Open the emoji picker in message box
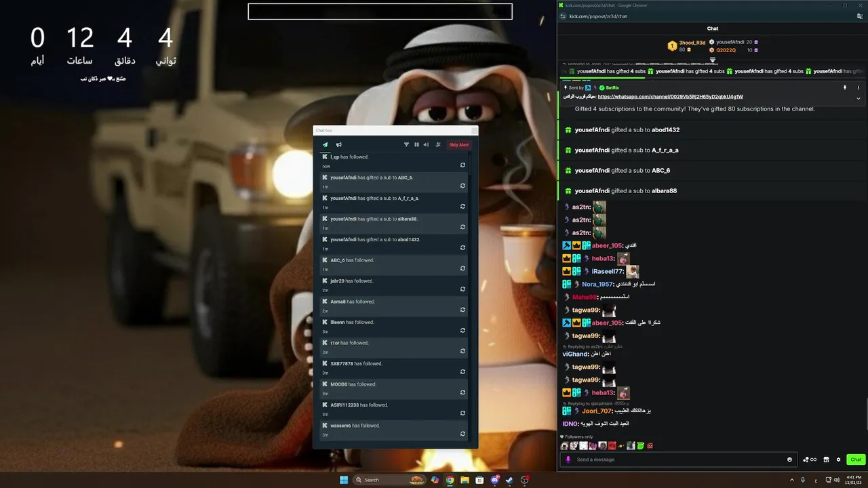 tap(789, 460)
